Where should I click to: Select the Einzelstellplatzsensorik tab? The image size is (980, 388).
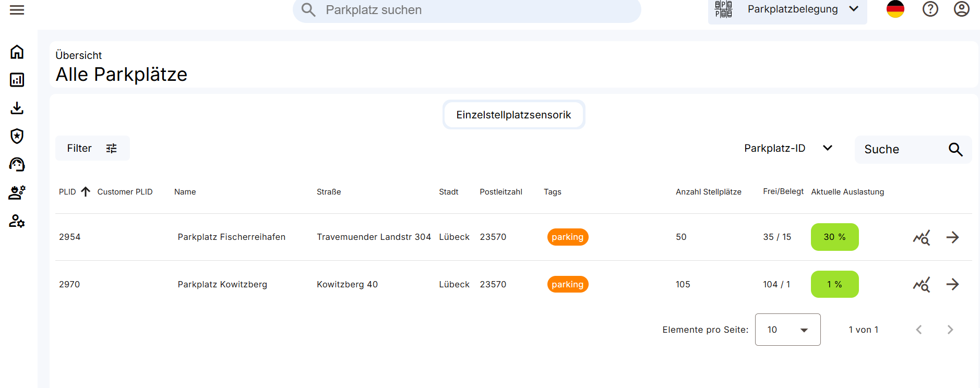513,115
